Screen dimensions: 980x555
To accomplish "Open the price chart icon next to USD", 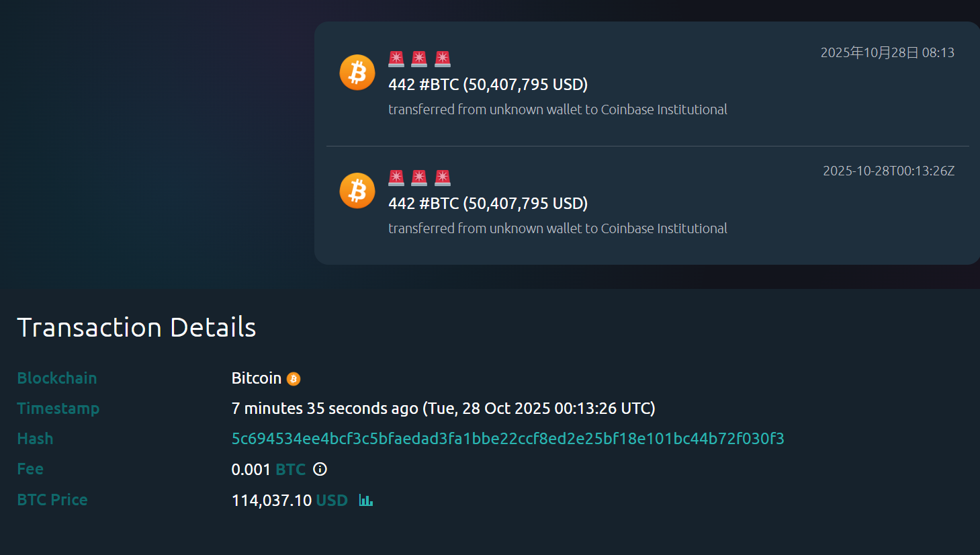I will pyautogui.click(x=365, y=500).
